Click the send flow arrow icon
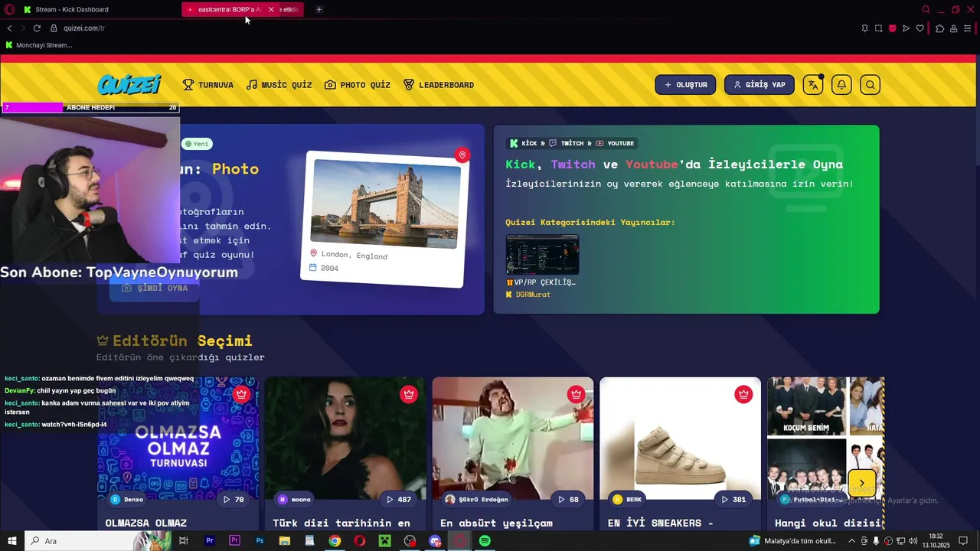The height and width of the screenshot is (551, 980). point(906,28)
